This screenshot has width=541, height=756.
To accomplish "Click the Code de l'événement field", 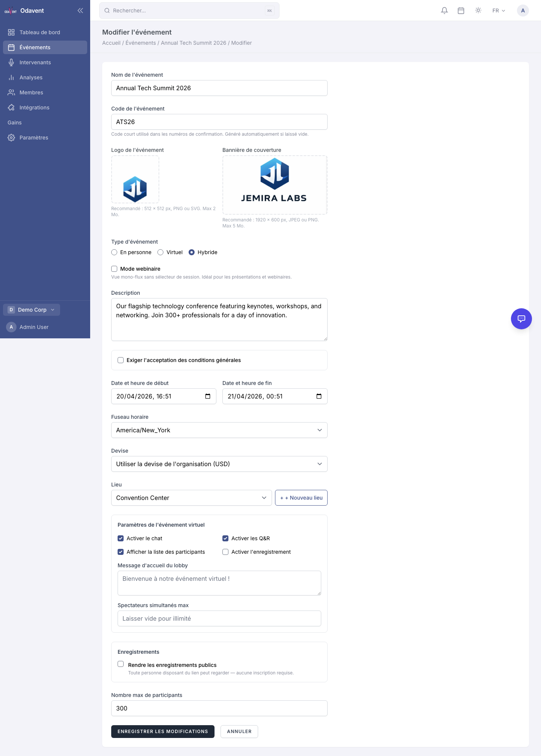I will tap(219, 122).
